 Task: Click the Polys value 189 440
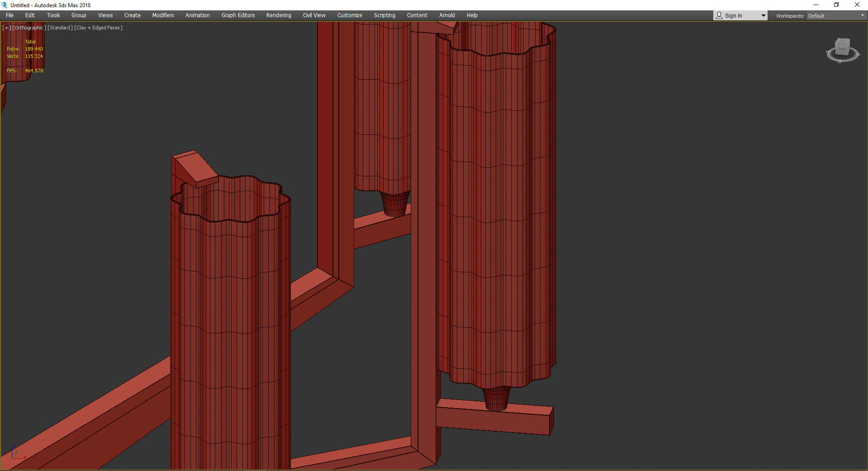34,49
